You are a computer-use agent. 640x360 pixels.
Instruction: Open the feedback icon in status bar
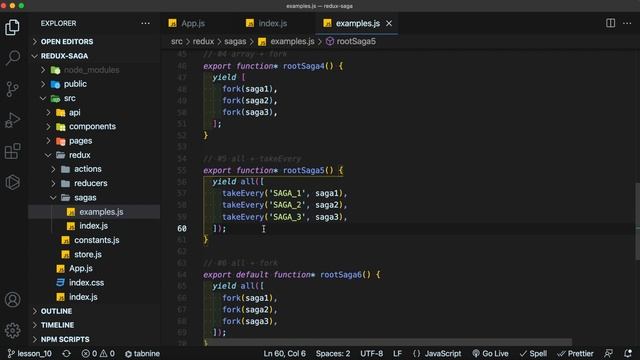tap(609, 353)
